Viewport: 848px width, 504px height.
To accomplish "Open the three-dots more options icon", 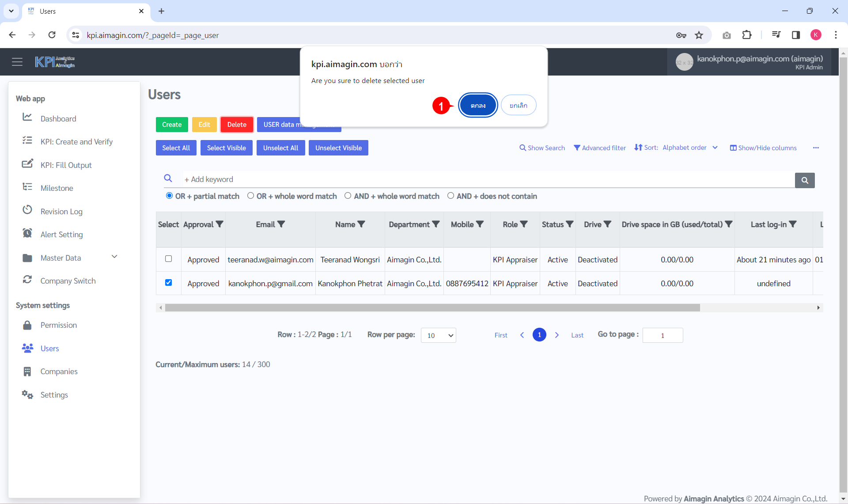I will tap(816, 148).
